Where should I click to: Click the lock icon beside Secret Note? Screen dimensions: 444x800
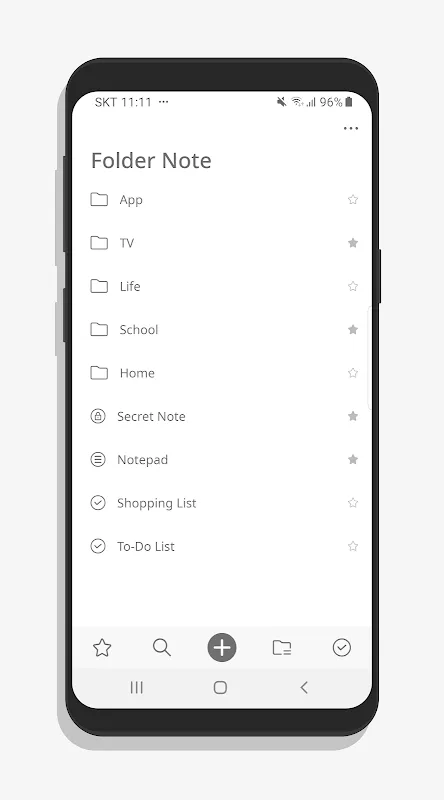point(97,416)
